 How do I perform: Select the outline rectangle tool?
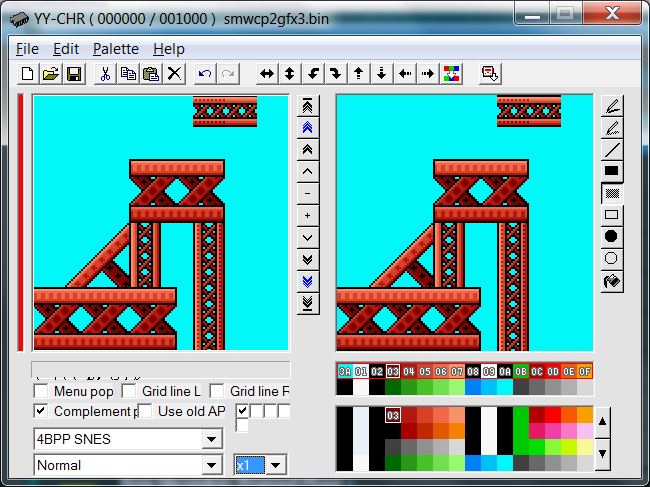click(612, 216)
